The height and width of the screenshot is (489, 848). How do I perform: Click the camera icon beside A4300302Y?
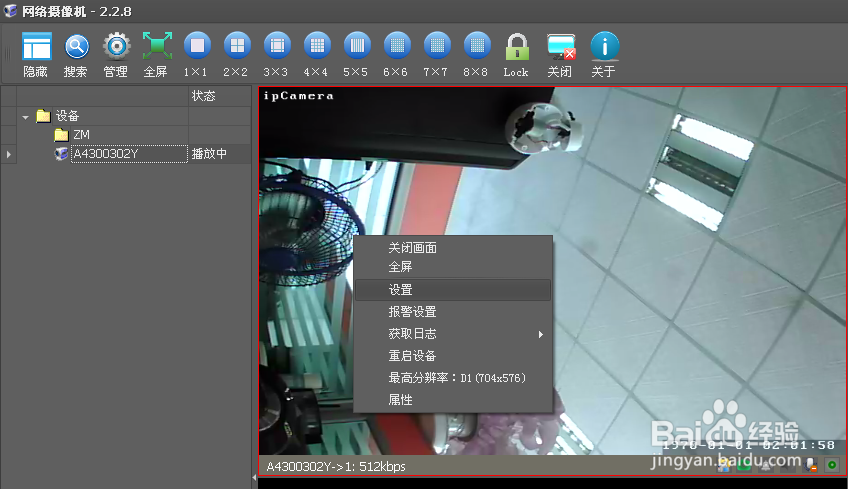click(62, 154)
